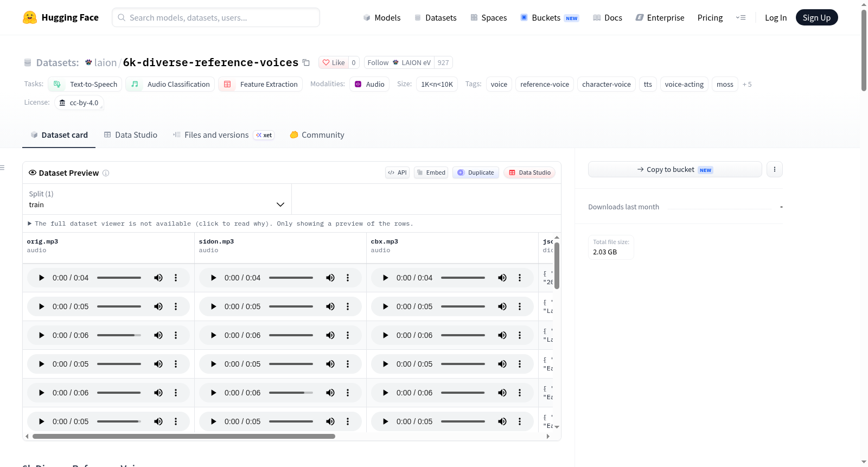Switch to the Dataset card tab
Viewport: 868px width, 467px height.
(59, 135)
